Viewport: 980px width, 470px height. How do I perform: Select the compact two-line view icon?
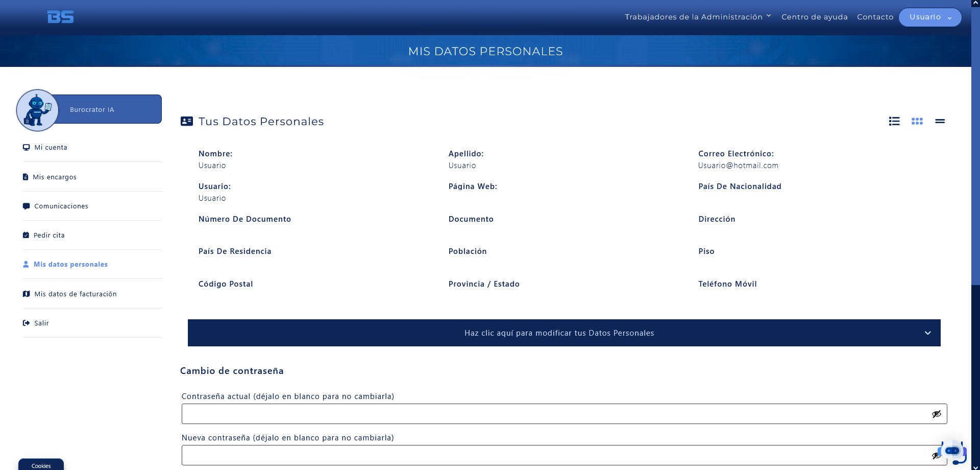(x=940, y=121)
